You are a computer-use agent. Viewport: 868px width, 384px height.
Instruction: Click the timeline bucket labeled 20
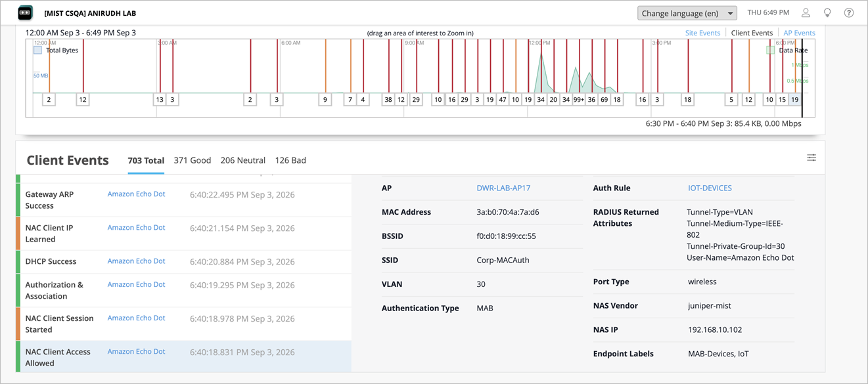click(x=553, y=100)
